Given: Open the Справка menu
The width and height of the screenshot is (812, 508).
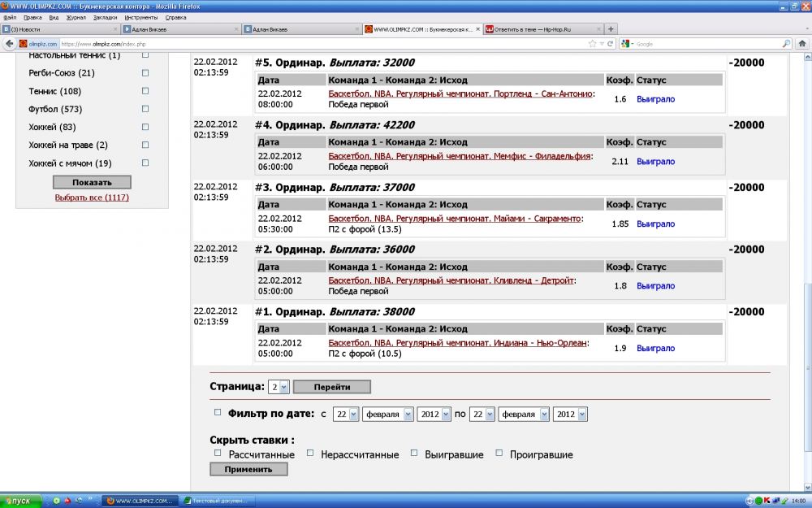Looking at the screenshot, I should pos(176,17).
